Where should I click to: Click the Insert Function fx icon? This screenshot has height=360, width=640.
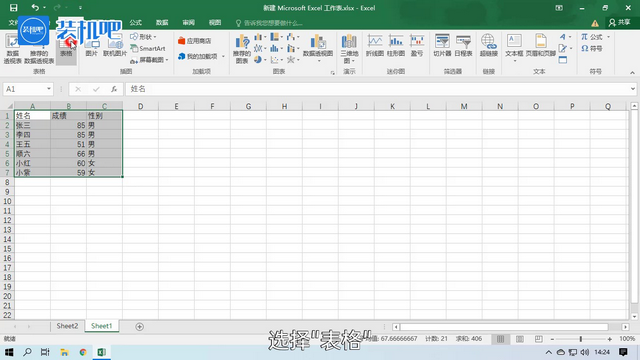[x=114, y=89]
